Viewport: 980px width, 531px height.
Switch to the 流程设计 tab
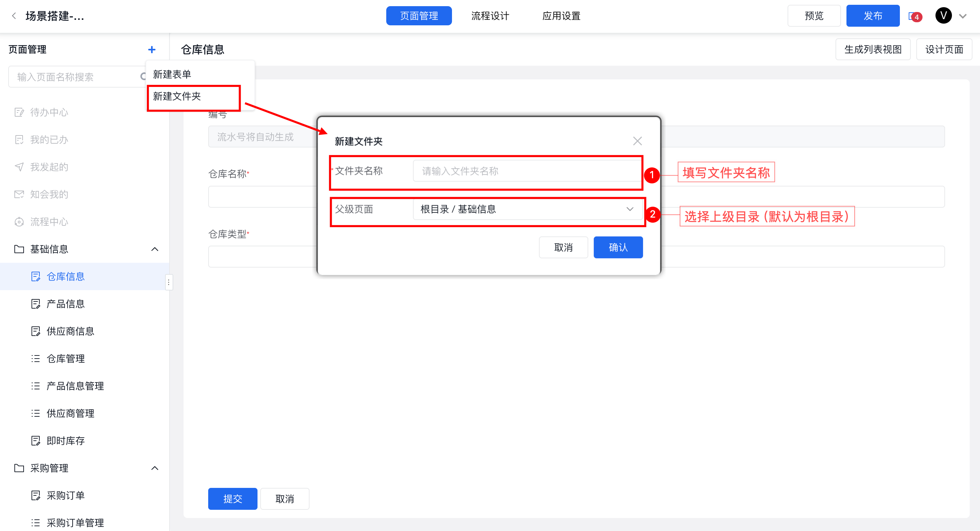[x=490, y=16]
